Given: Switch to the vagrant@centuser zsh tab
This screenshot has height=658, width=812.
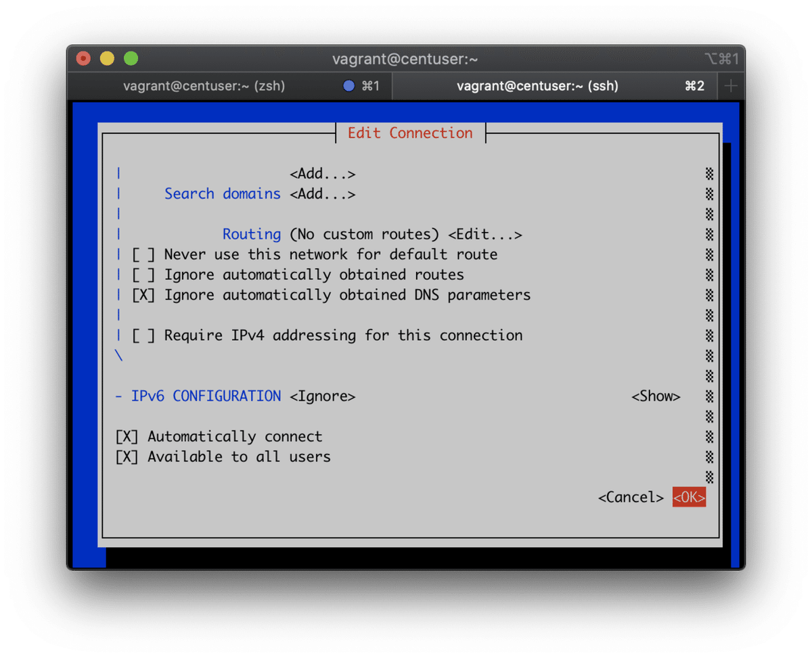Looking at the screenshot, I should click(229, 86).
